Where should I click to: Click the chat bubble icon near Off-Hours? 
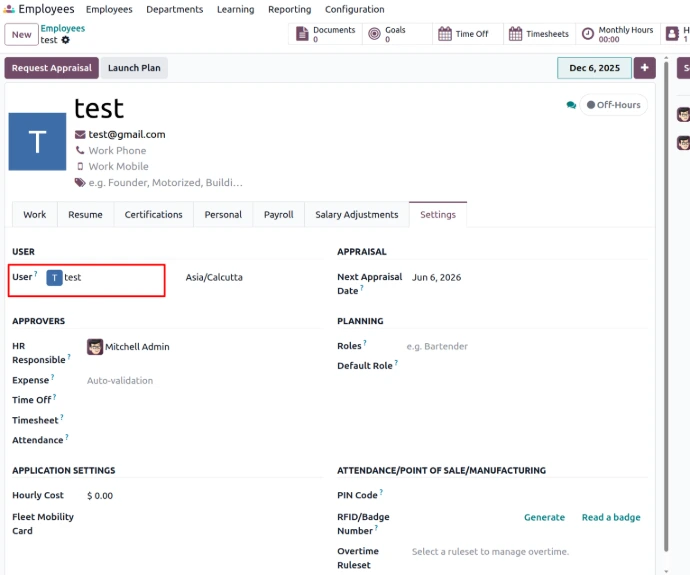coord(571,105)
